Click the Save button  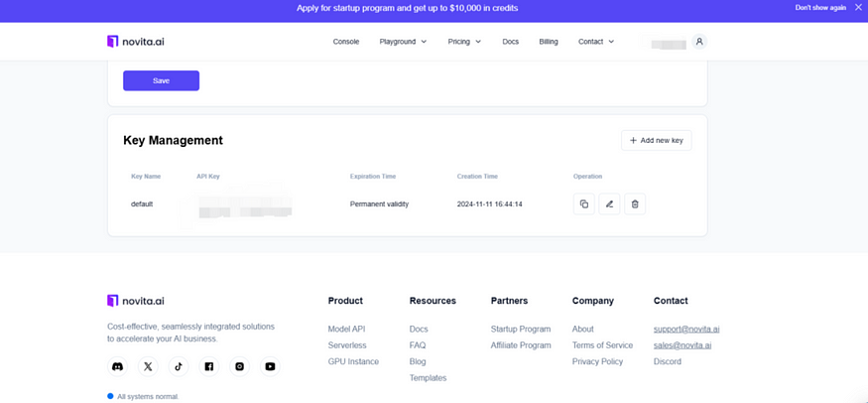(x=161, y=80)
